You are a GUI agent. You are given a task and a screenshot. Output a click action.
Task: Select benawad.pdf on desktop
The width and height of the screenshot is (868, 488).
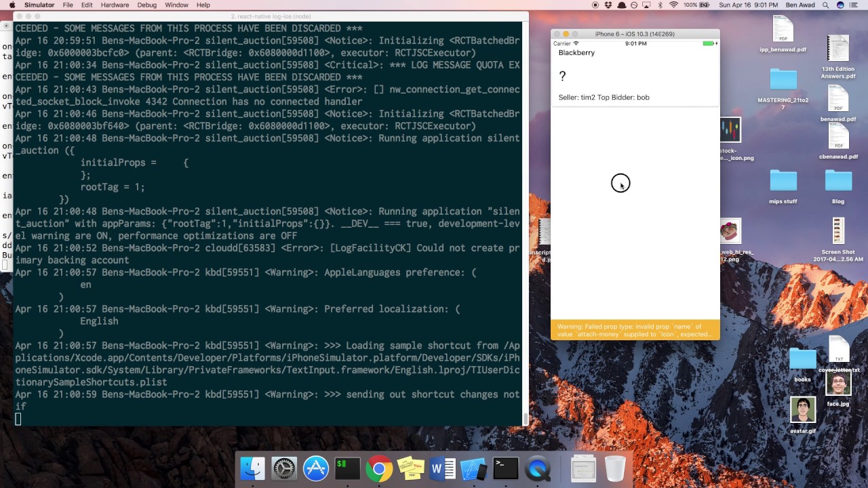point(838,104)
